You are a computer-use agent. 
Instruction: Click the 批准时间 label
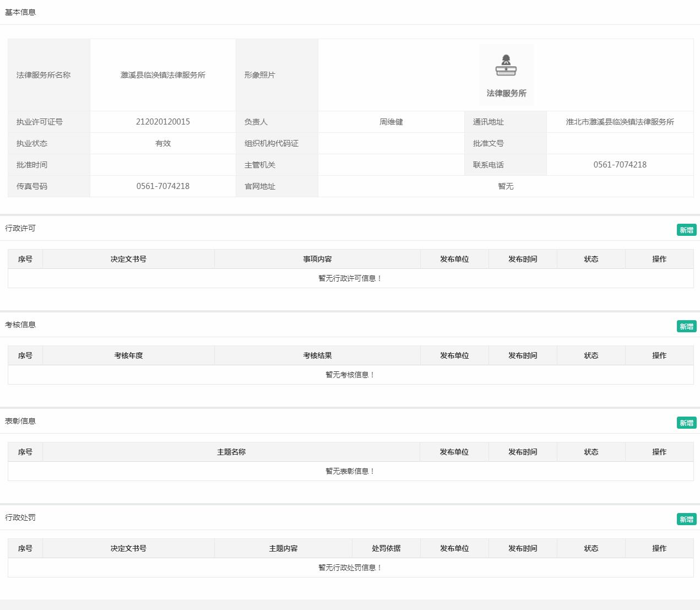pos(32,165)
